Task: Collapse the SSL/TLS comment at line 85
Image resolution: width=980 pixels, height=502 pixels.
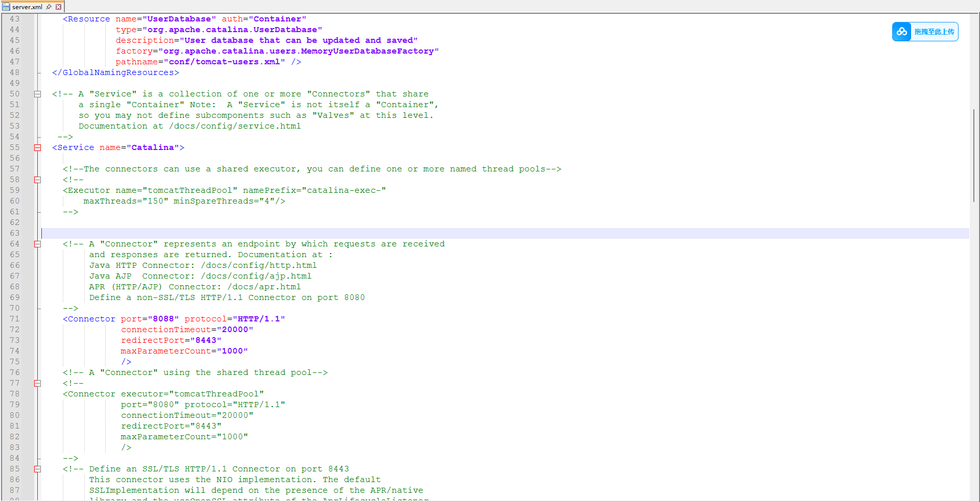Action: tap(37, 469)
